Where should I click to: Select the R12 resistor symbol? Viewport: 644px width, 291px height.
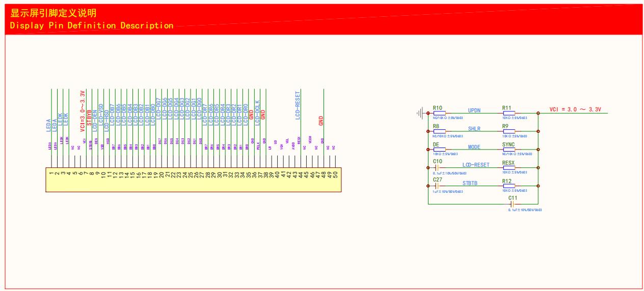pos(508,186)
